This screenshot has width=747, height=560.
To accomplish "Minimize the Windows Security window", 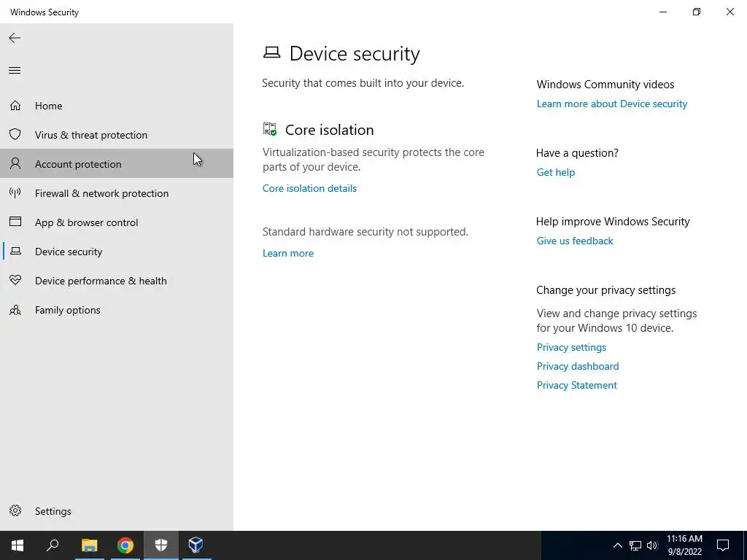I will [x=662, y=12].
